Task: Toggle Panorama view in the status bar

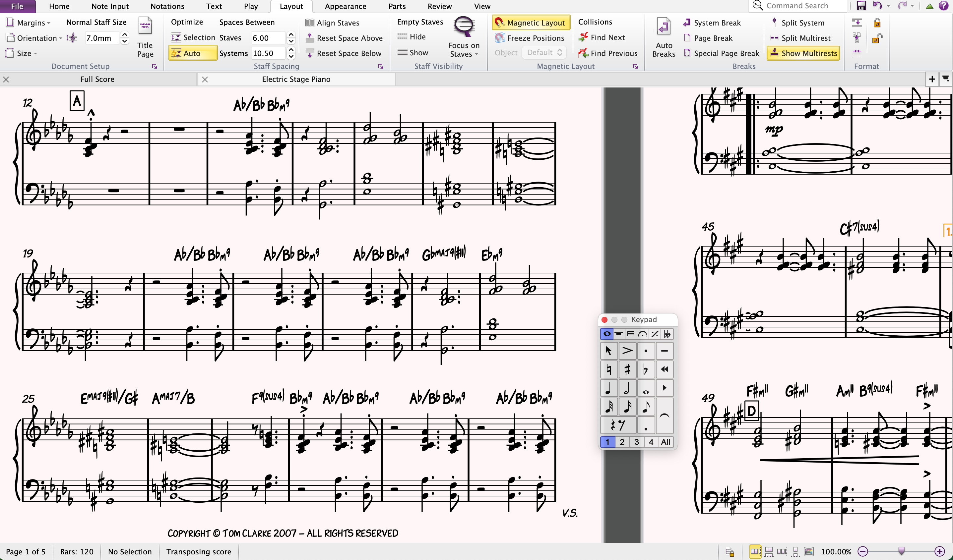Action: (808, 552)
